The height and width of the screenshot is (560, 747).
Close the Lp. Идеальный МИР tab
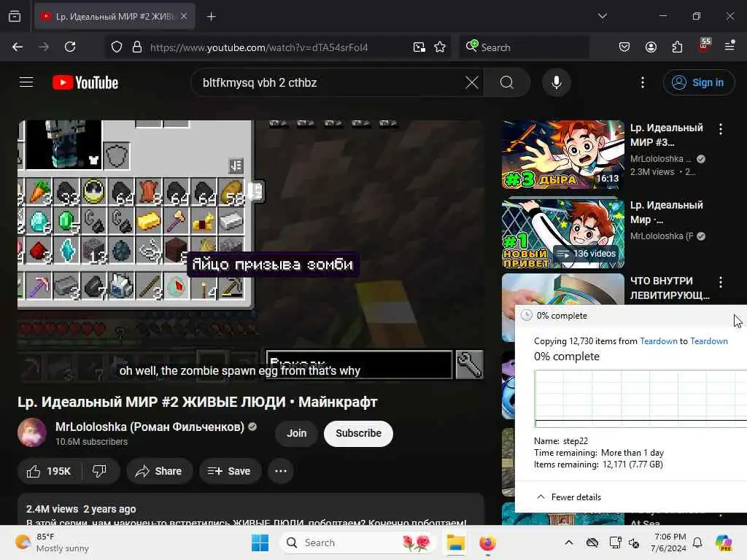click(x=184, y=16)
